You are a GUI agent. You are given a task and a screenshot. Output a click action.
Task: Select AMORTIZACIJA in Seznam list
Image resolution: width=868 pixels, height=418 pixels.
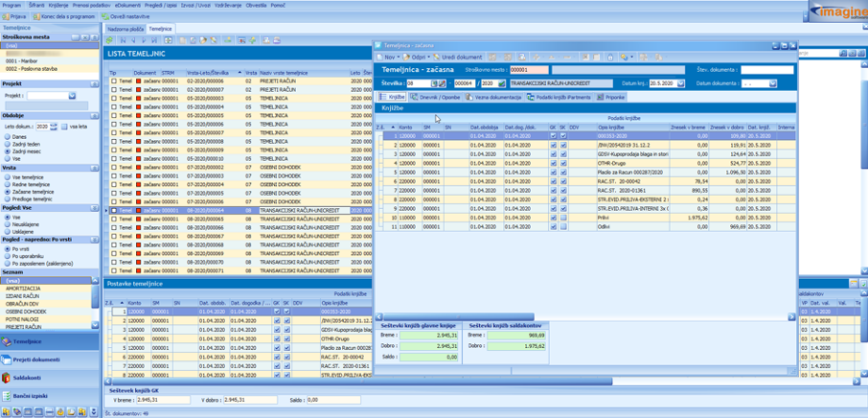tap(47, 289)
